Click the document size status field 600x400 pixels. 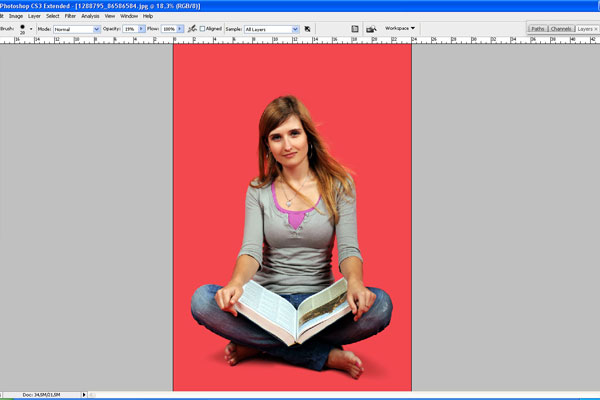coord(40,396)
